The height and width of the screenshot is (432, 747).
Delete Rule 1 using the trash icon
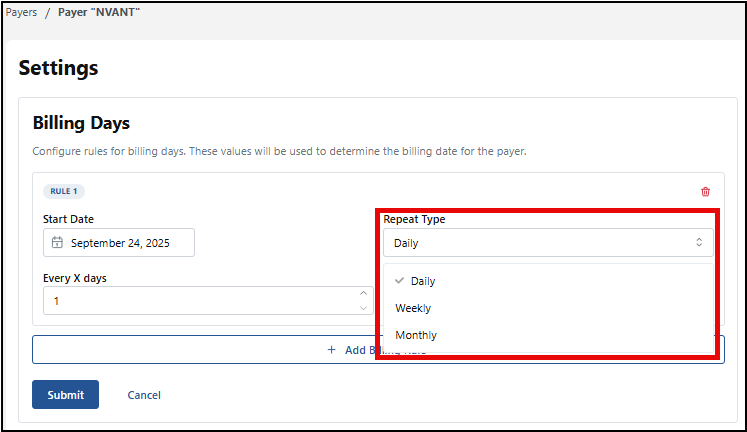(x=705, y=192)
